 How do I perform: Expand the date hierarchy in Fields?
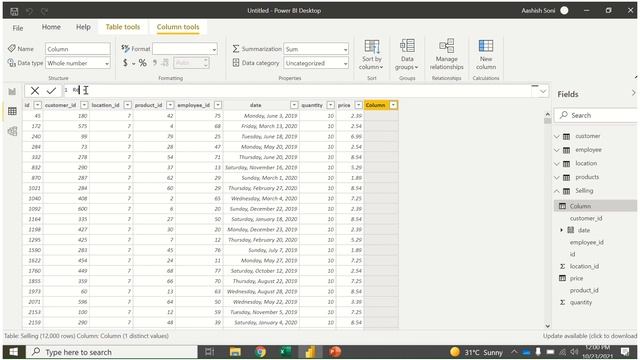point(562,230)
